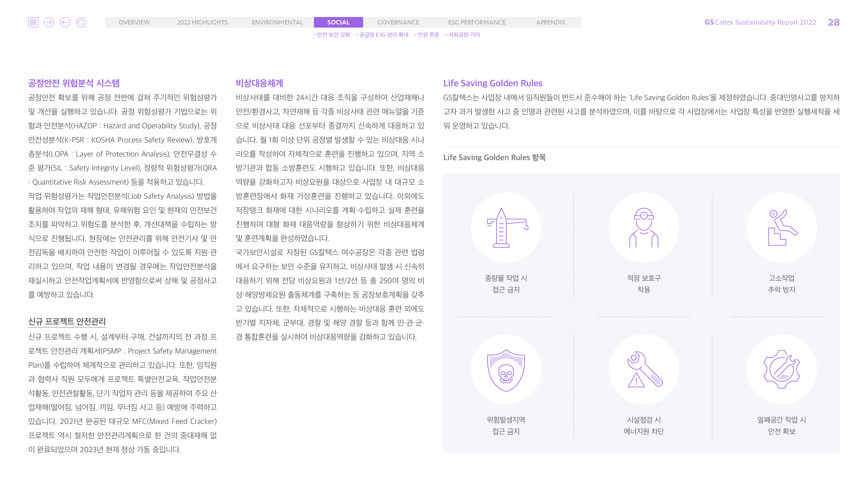
Task: Click the 공급망 ESG 관리 확대 link
Action: pos(383,35)
